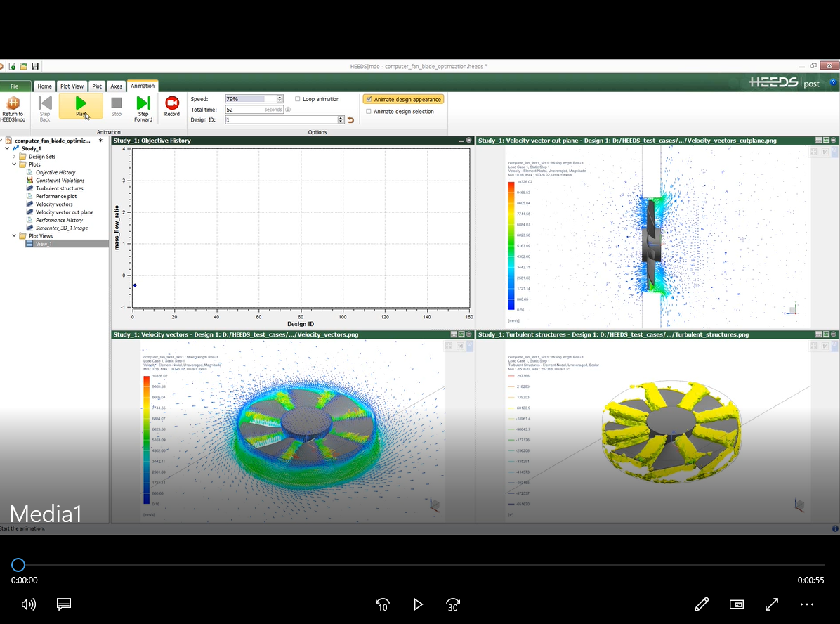The image size is (840, 624).
Task: Click the New file icon in the quick access toolbar
Action: coord(13,67)
